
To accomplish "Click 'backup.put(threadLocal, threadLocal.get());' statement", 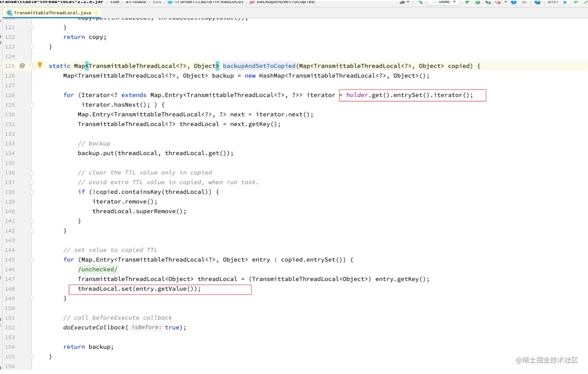I will click(156, 153).
